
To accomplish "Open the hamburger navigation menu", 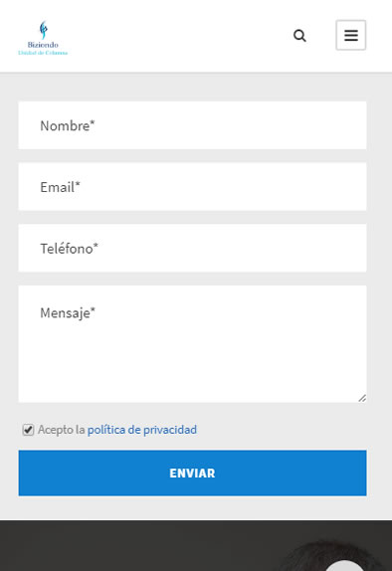I will point(350,35).
